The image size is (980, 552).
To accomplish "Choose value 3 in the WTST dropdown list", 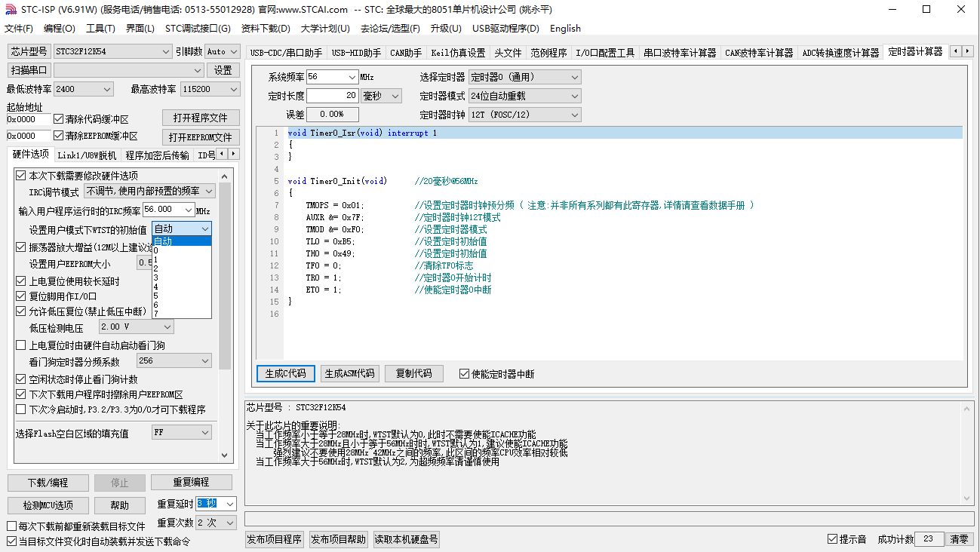I will pos(156,278).
